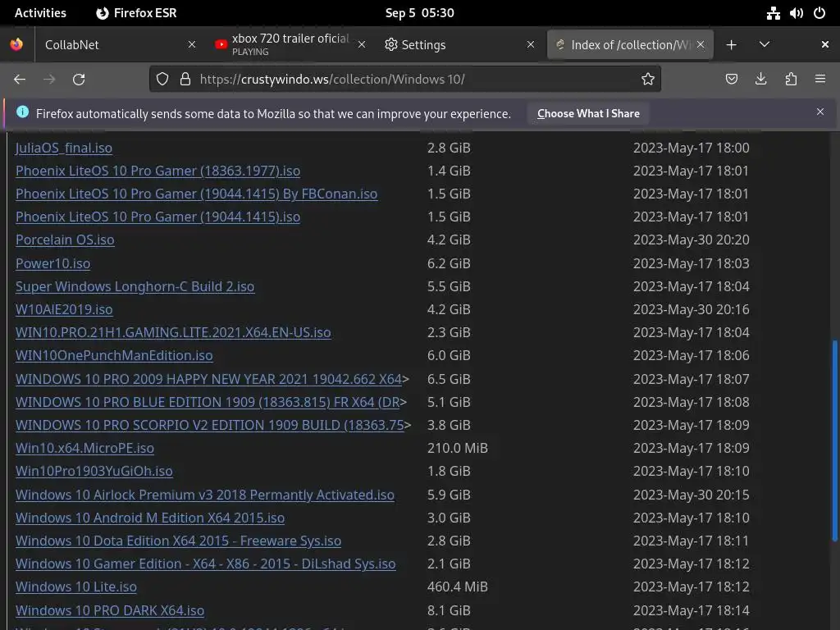Download JuliaOS_final.iso
Viewport: 840px width, 630px height.
(64, 148)
